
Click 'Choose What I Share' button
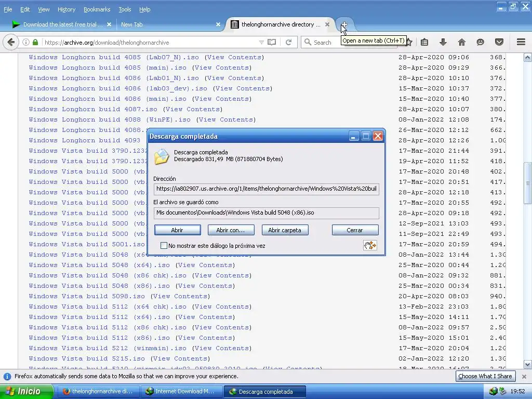point(485,376)
